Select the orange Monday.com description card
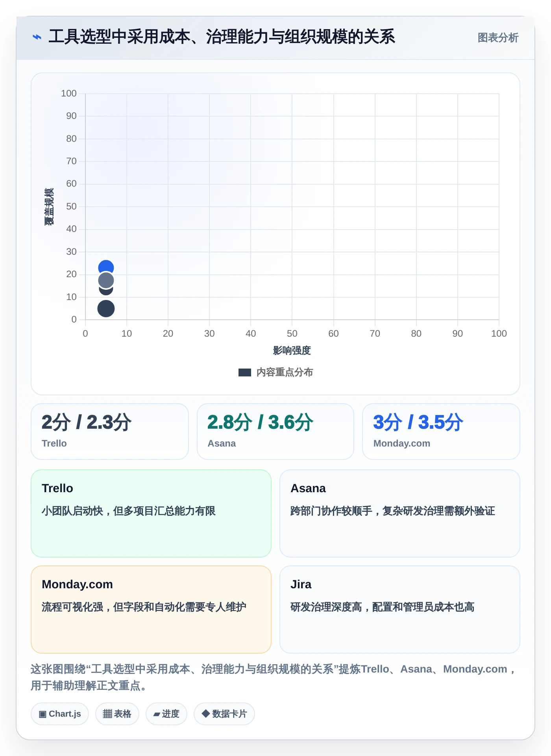This screenshot has width=551, height=756. point(151,610)
